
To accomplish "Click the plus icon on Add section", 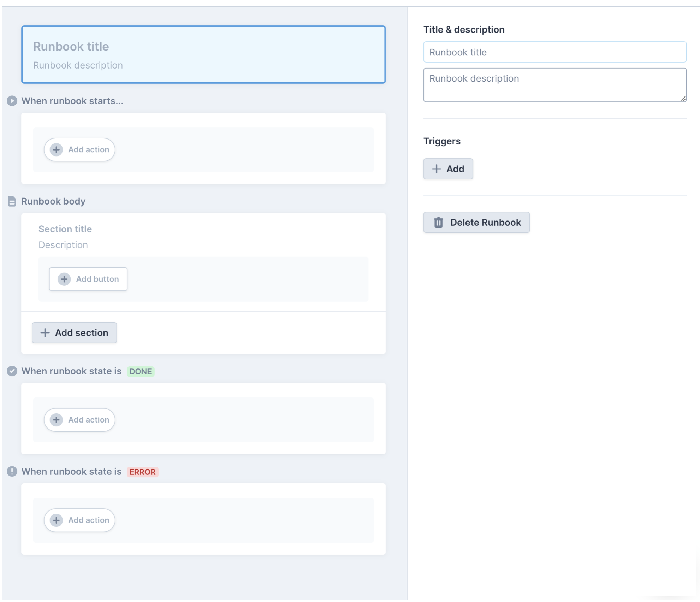I will (x=45, y=333).
